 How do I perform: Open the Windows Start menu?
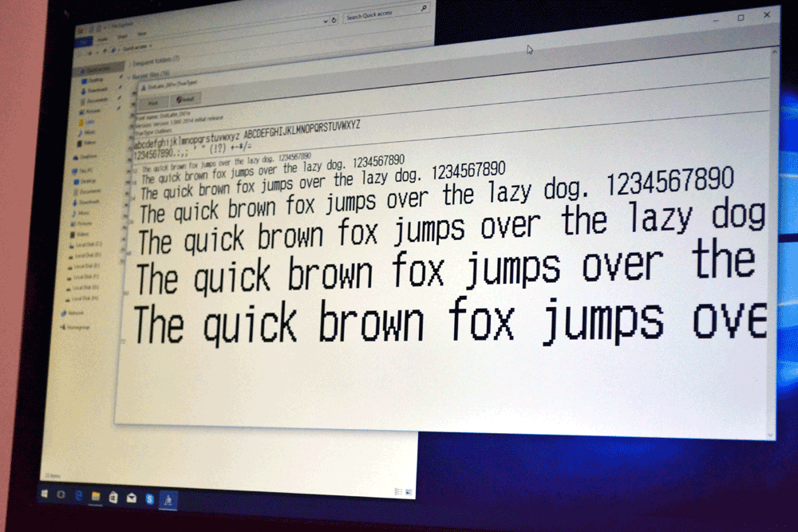(44, 494)
